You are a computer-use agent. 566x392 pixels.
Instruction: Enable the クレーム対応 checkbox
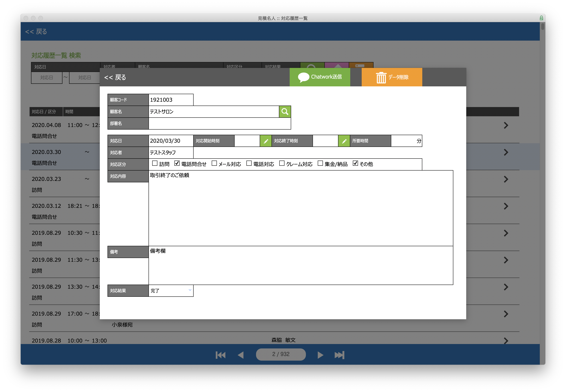tap(282, 163)
